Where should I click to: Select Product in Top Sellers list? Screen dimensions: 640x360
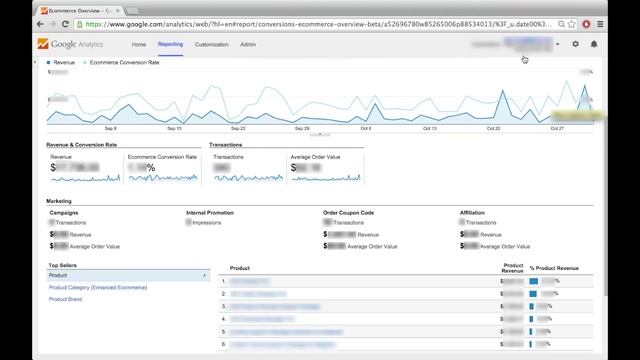[128, 276]
